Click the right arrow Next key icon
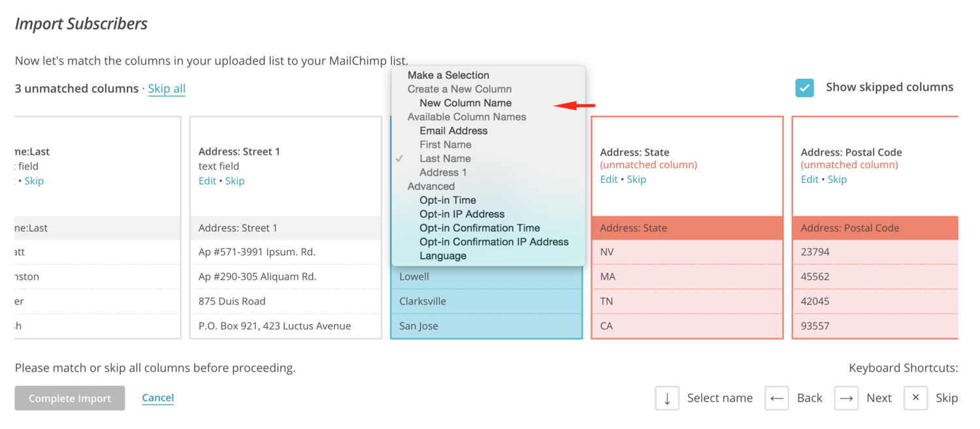Viewport: 980px width, 429px height. click(x=846, y=398)
